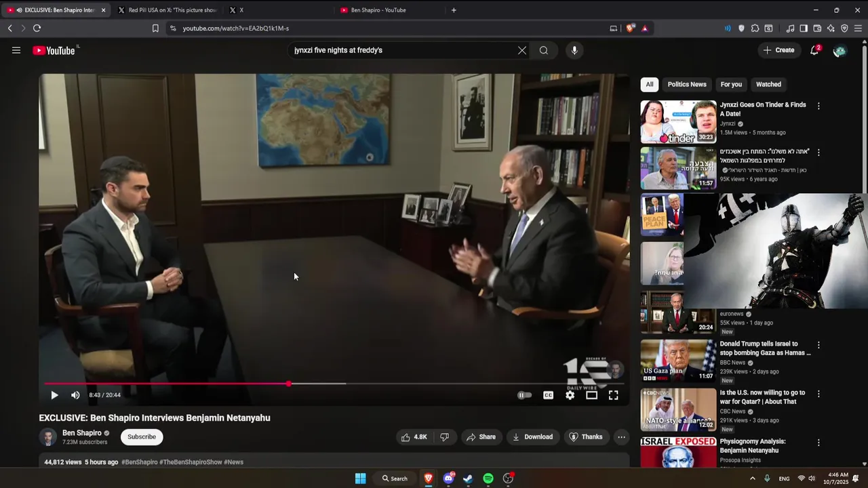Open the euronews 20:24 video thumbnail
This screenshot has height=488, width=868.
[x=678, y=312]
